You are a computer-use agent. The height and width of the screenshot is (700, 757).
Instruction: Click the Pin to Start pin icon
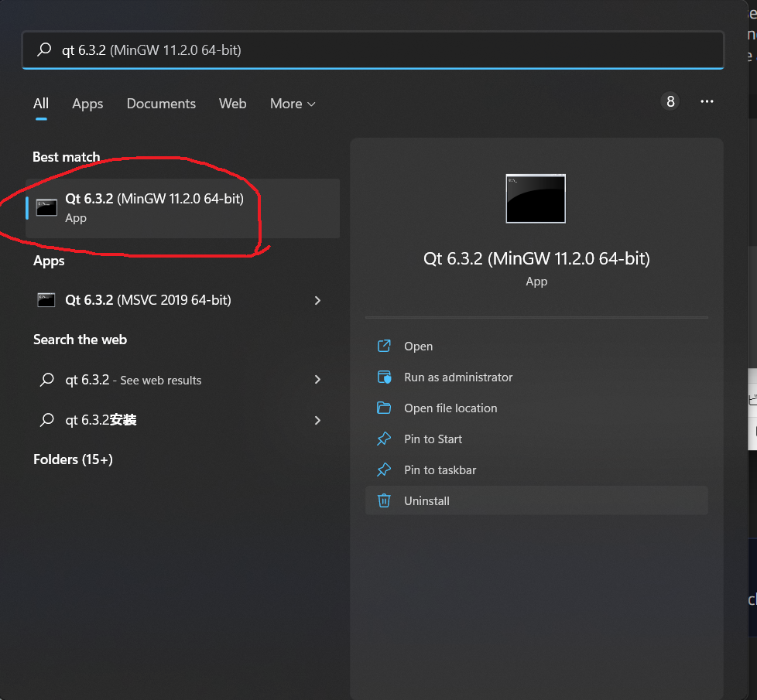[384, 439]
